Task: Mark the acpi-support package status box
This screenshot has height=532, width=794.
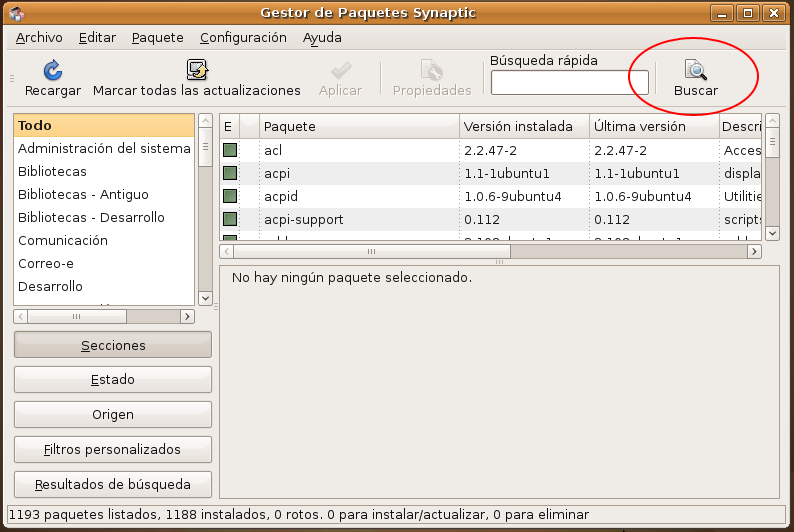Action: [x=229, y=219]
